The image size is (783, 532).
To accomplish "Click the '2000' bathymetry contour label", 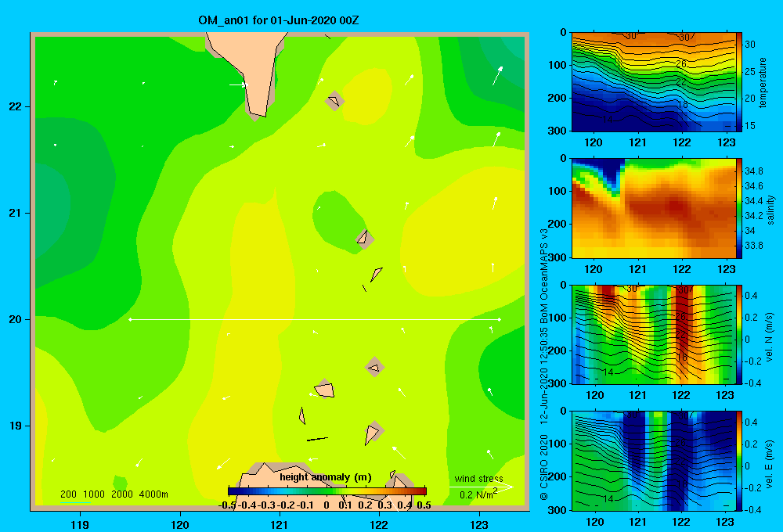I will 122,494.
